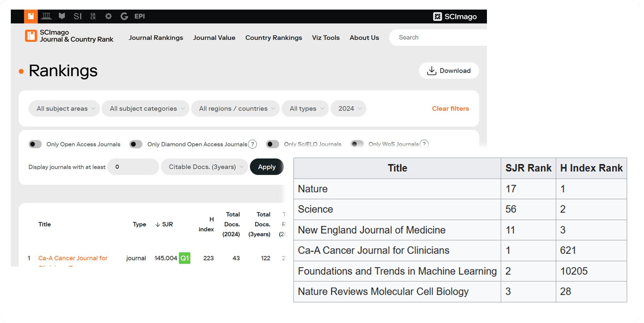Click the circular dotted ring icon in top bar
This screenshot has width=644, height=323.
109,16
